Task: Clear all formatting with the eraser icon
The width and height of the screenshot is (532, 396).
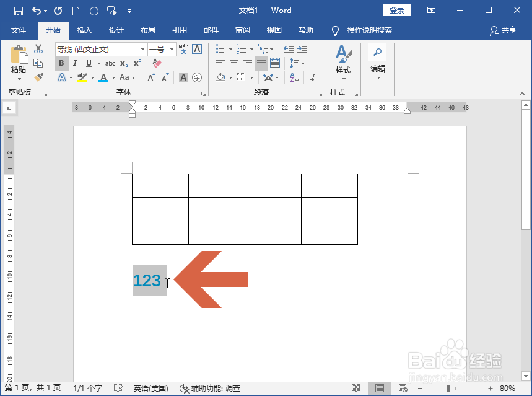Action: (x=157, y=63)
